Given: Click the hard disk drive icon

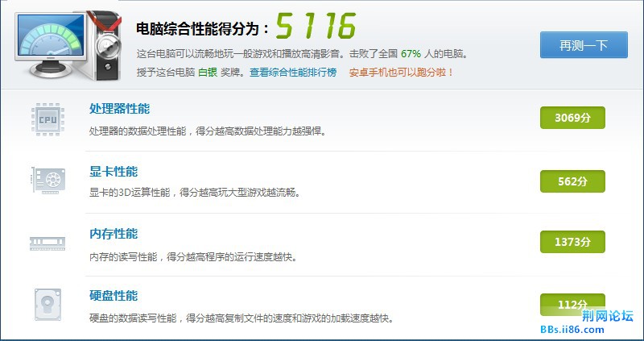Looking at the screenshot, I should 47,305.
